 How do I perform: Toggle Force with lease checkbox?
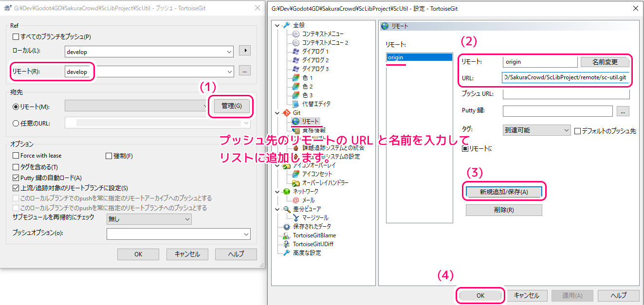(x=16, y=156)
